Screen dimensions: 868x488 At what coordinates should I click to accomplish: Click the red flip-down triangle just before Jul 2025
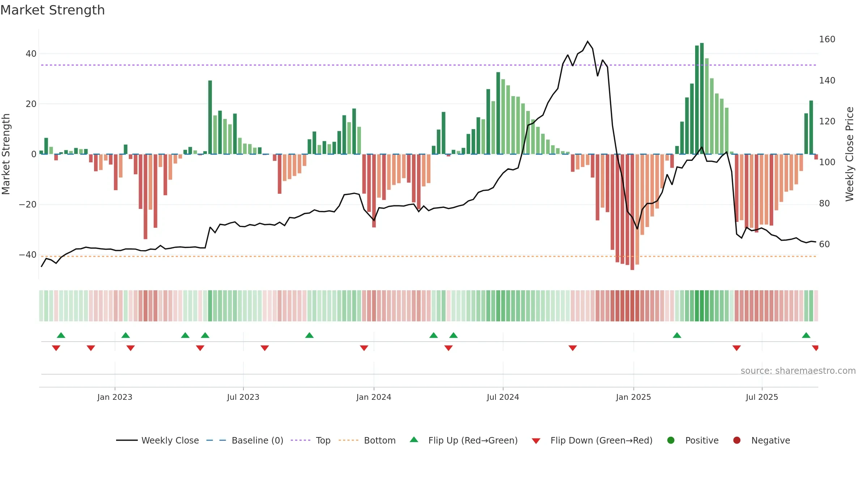pyautogui.click(x=737, y=348)
